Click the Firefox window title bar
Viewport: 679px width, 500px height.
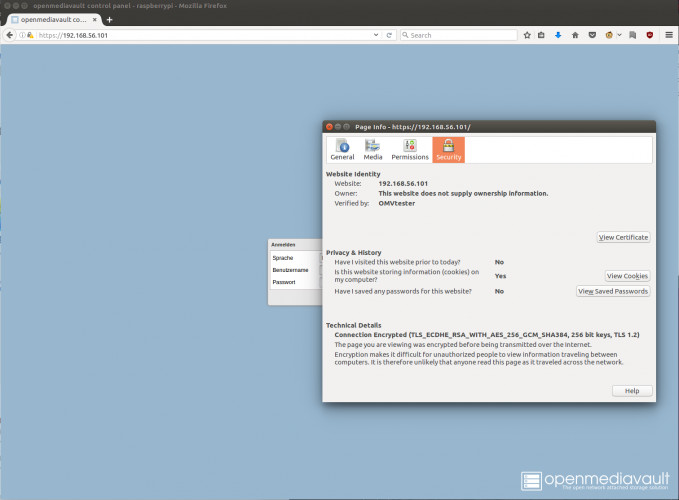[x=340, y=6]
